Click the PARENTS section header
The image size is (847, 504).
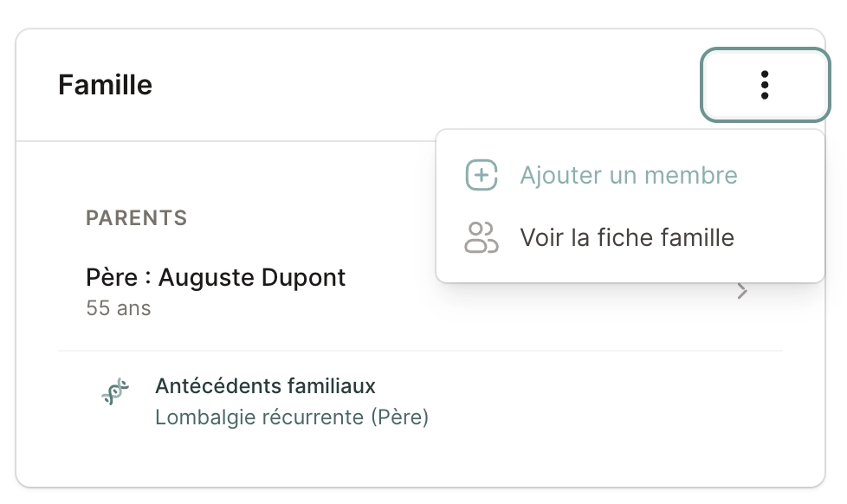[136, 218]
